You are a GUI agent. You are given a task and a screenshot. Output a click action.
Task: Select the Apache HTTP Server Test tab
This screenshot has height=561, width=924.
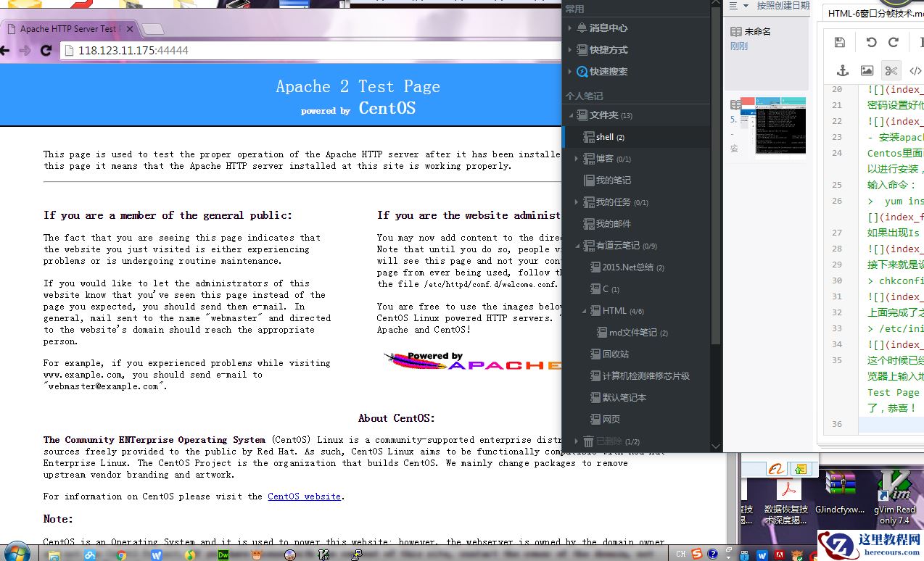coord(69,29)
